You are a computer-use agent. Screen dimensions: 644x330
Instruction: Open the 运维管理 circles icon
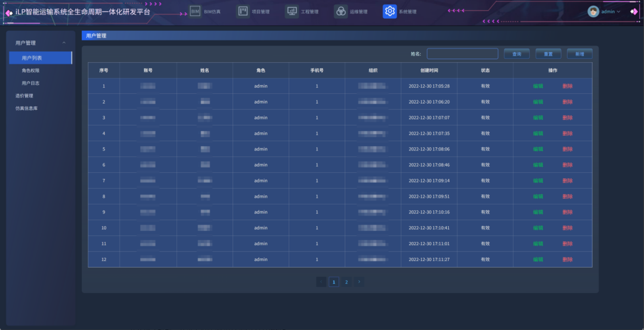point(340,12)
